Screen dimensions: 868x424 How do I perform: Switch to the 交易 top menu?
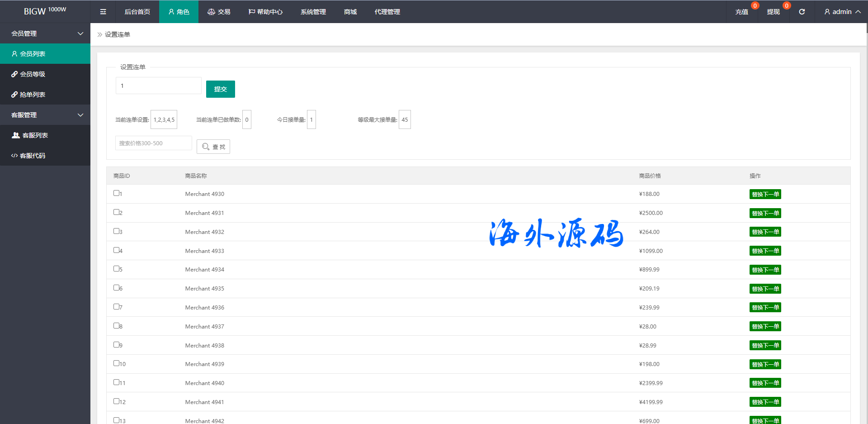click(219, 12)
